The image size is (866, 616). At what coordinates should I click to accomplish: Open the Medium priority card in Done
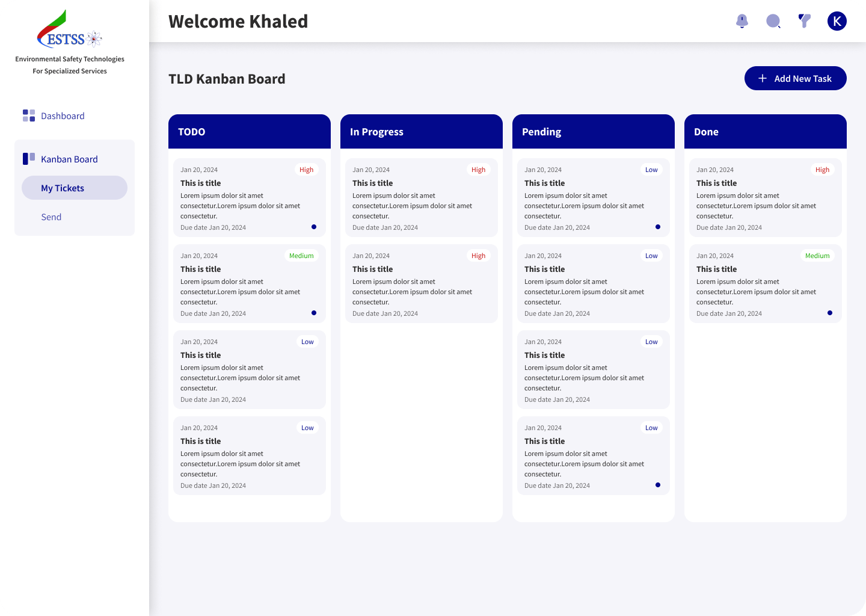pyautogui.click(x=766, y=283)
